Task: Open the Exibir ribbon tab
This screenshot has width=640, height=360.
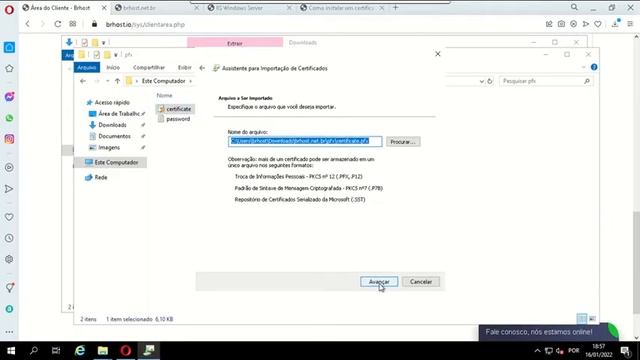Action: coord(184,67)
